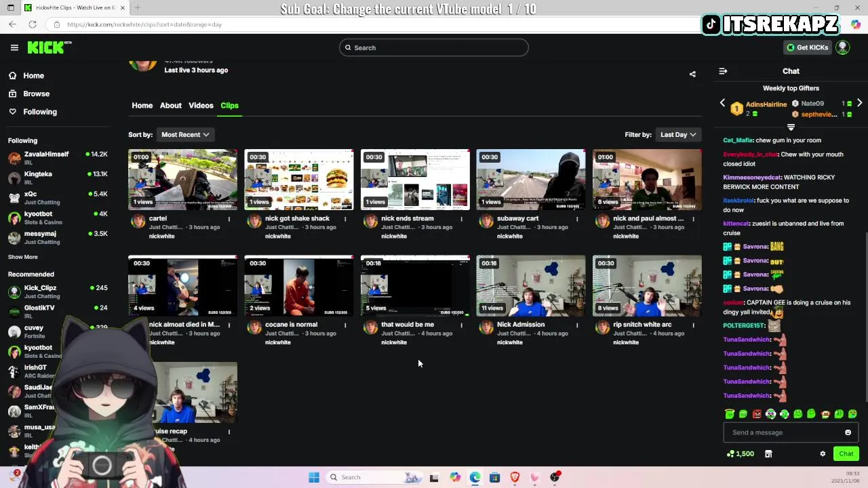
Task: Open Following in the sidebar
Action: coord(40,112)
